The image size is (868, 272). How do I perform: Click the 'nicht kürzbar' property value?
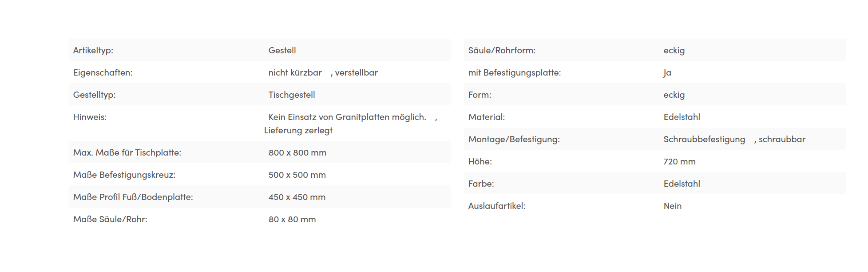[295, 72]
